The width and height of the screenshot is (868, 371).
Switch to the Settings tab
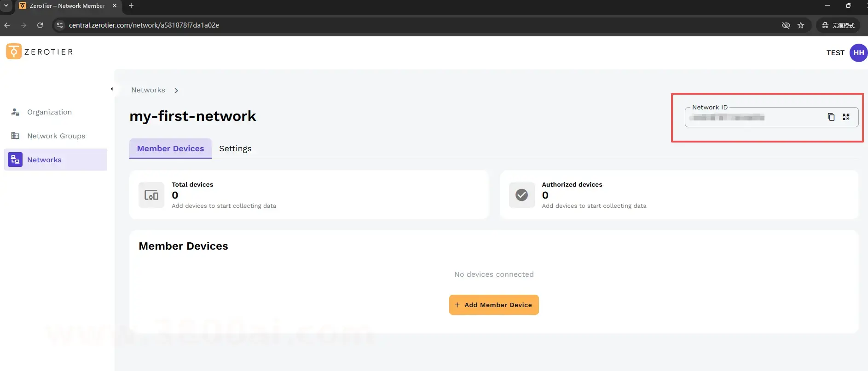[x=235, y=148]
